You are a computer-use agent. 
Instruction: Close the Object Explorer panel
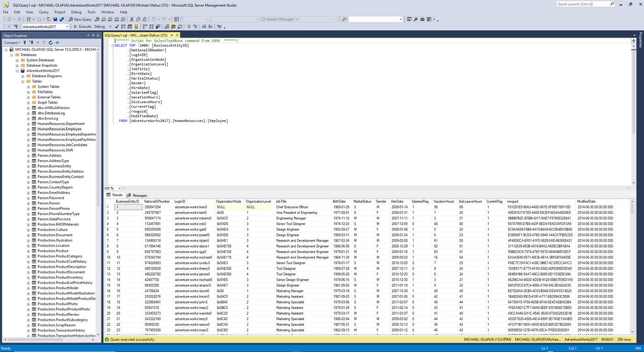point(98,35)
